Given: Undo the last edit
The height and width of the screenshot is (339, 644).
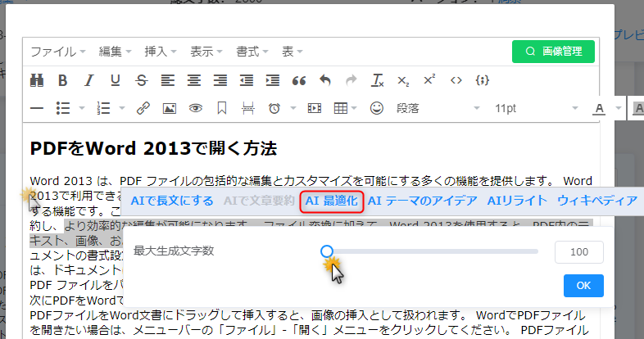Looking at the screenshot, I should coord(325,80).
